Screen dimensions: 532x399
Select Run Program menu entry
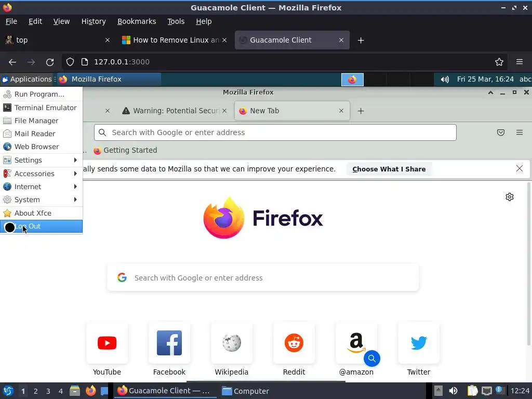[41, 95]
